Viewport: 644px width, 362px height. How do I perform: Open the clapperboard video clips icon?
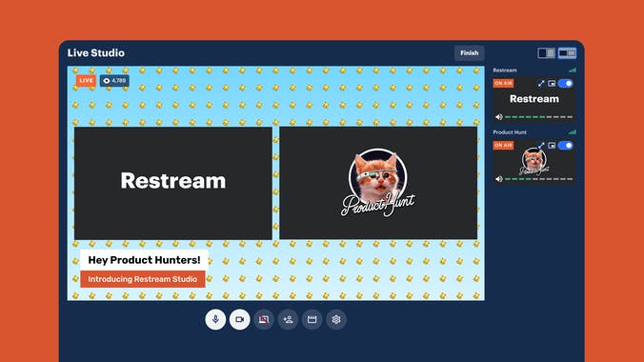(312, 319)
